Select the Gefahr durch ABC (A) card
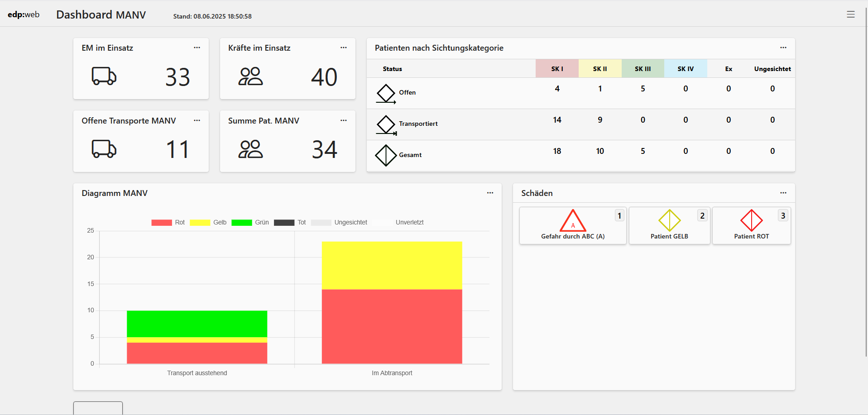The height and width of the screenshot is (415, 868). coord(572,226)
